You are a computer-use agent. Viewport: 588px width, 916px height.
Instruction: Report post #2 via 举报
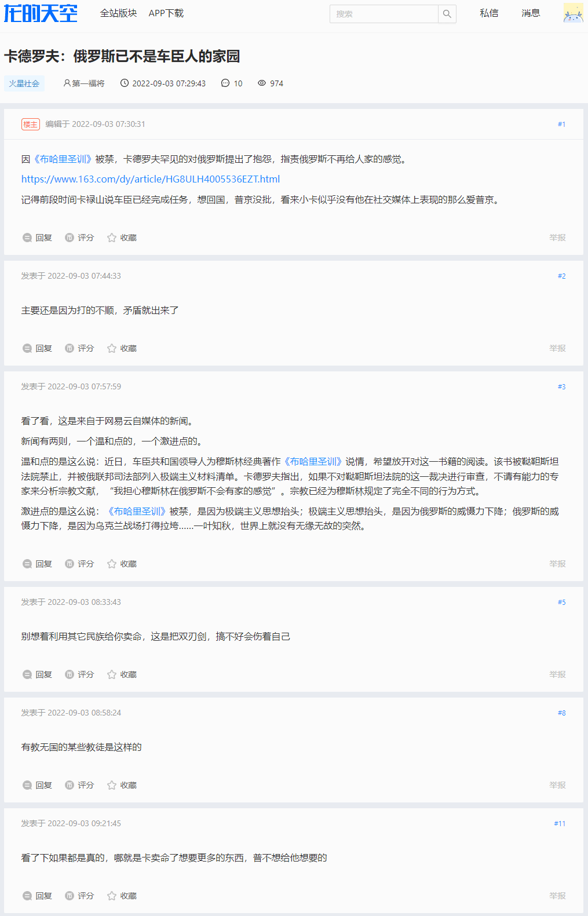tap(557, 348)
